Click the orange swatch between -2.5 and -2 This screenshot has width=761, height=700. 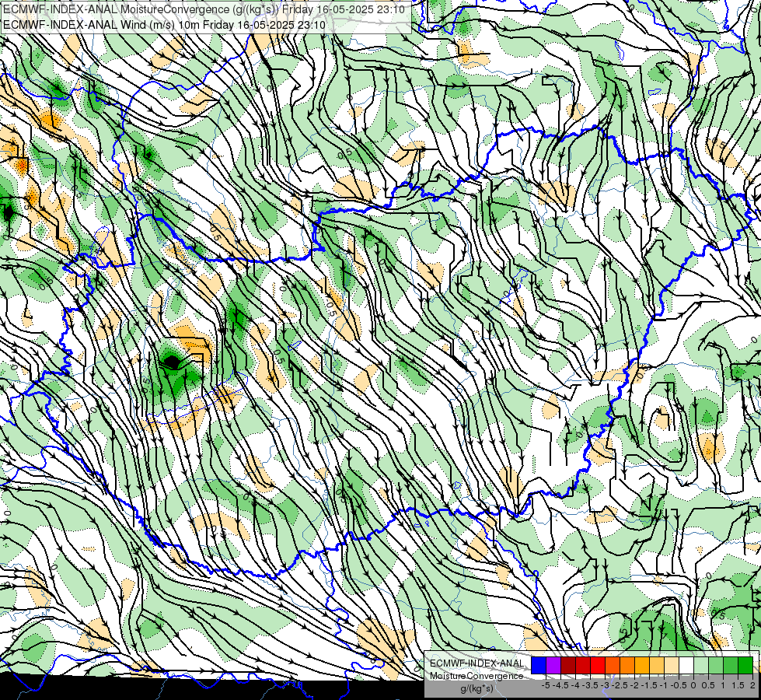point(627,665)
